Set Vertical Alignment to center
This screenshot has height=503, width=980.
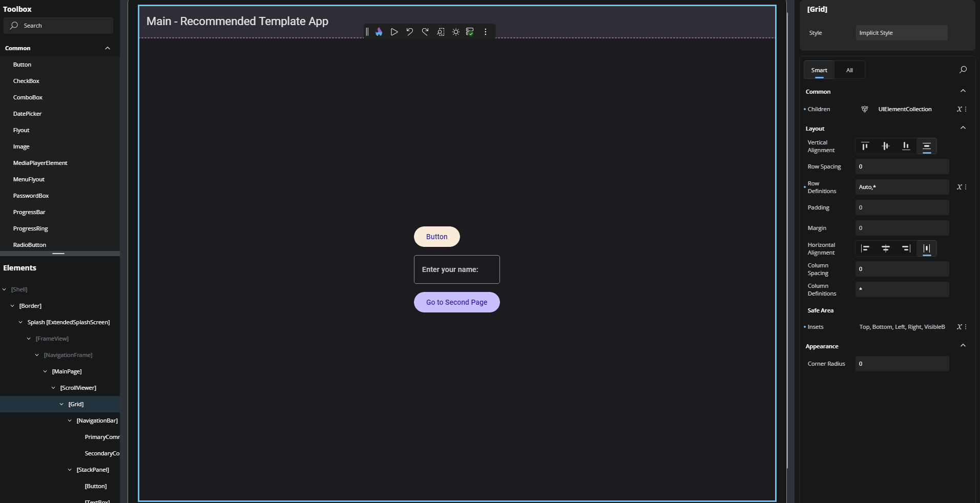click(x=885, y=146)
